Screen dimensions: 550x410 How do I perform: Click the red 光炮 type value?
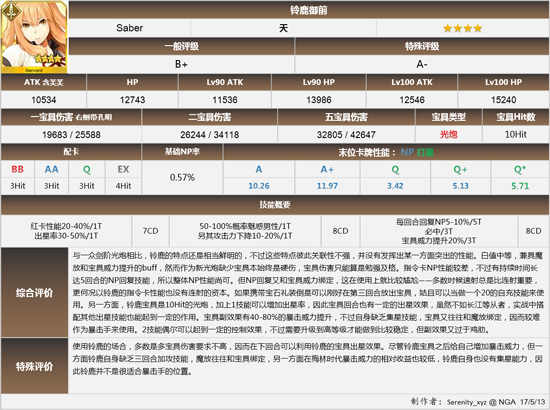(449, 134)
